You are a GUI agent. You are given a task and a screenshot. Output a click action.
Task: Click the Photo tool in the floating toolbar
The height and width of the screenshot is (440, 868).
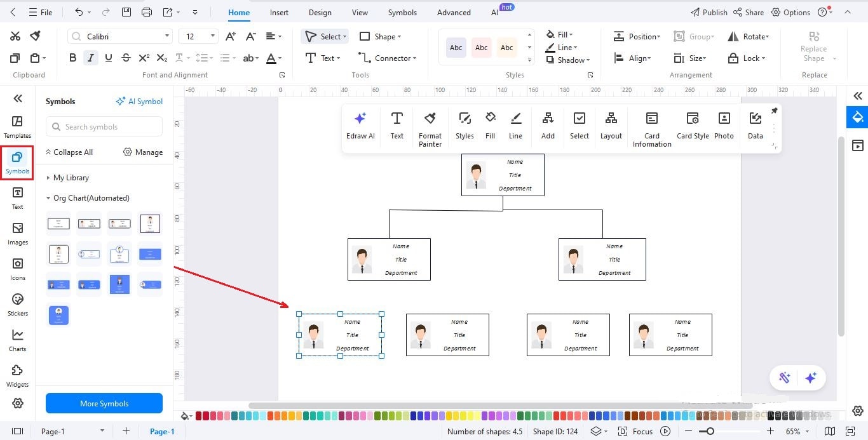click(x=724, y=125)
